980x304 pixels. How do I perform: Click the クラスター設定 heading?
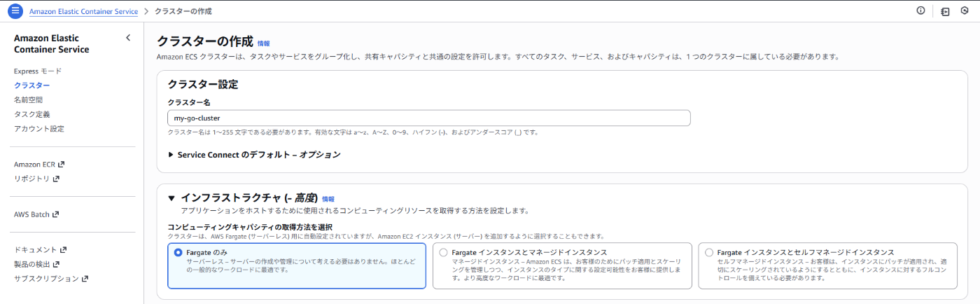point(203,85)
